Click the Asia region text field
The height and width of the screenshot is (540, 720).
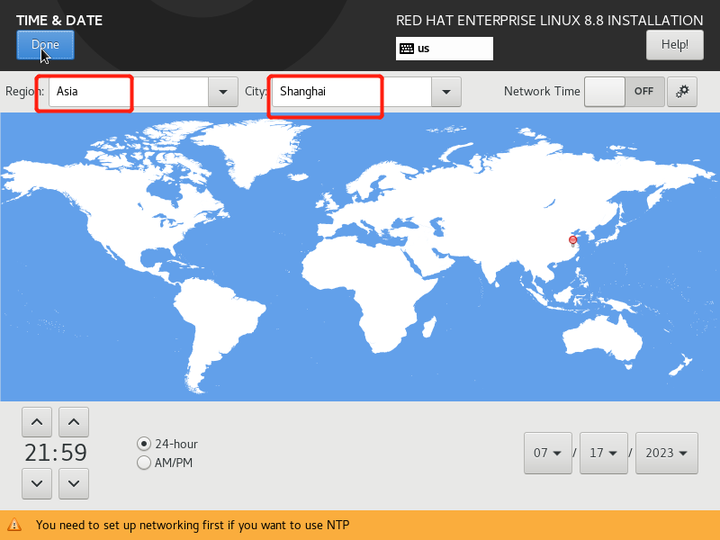click(x=129, y=92)
